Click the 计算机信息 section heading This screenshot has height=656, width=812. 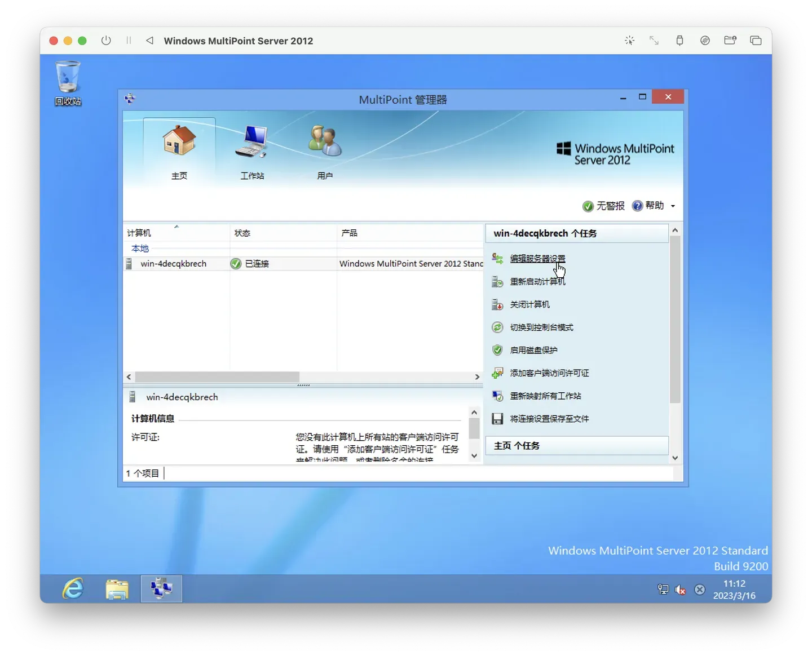click(153, 419)
